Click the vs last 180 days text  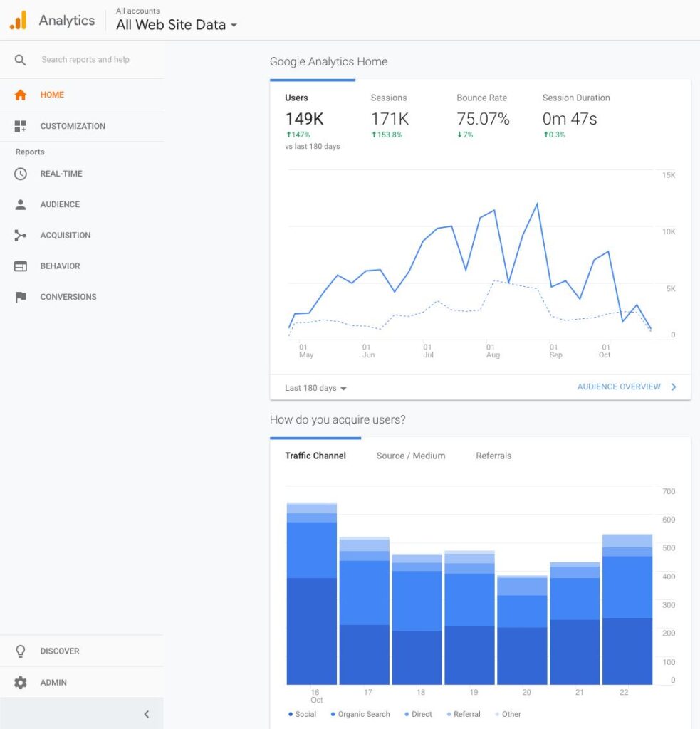[x=313, y=147]
